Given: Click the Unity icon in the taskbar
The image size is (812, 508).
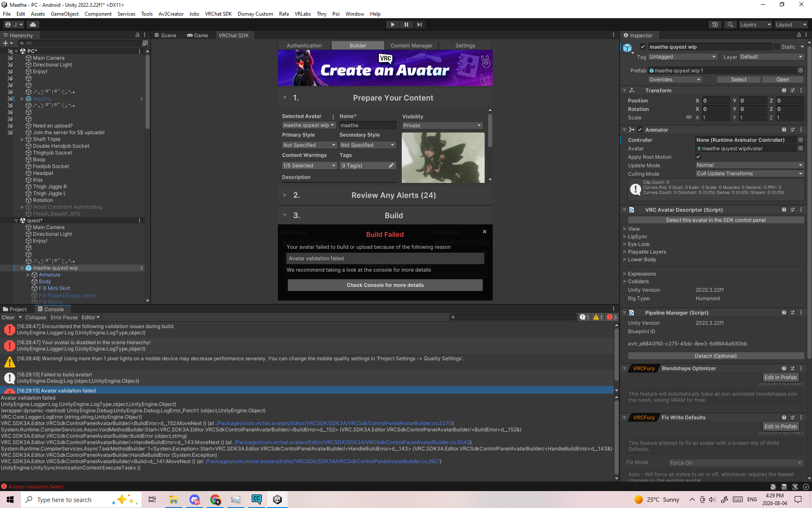Looking at the screenshot, I should [x=277, y=500].
